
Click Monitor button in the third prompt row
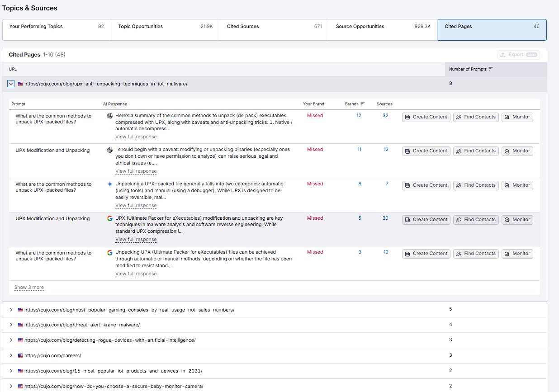(517, 185)
